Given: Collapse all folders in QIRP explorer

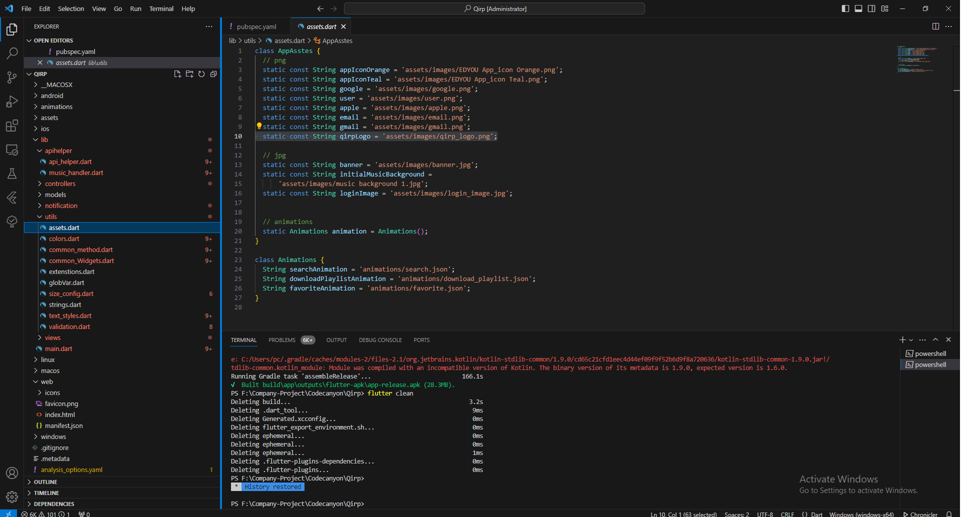Looking at the screenshot, I should (x=213, y=74).
